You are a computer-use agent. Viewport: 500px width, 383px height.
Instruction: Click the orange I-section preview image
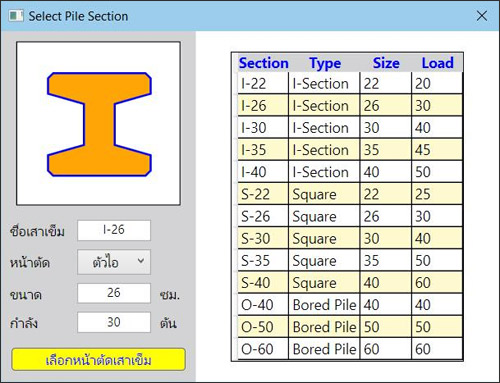(x=99, y=124)
